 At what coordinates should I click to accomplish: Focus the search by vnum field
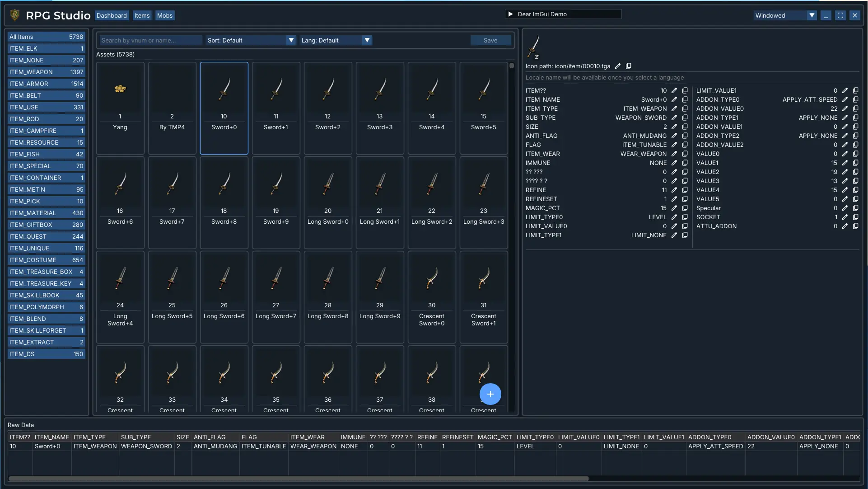coord(150,40)
